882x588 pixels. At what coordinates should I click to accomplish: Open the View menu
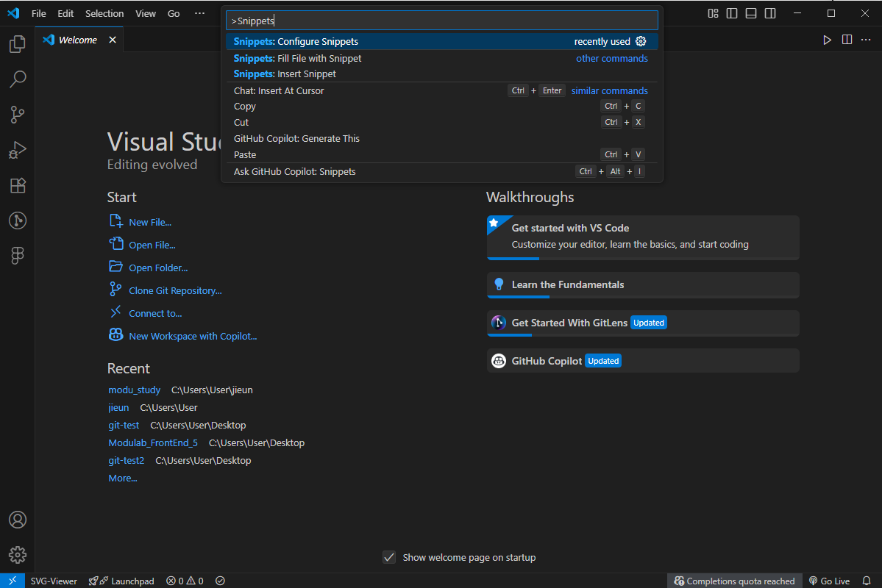pyautogui.click(x=145, y=13)
